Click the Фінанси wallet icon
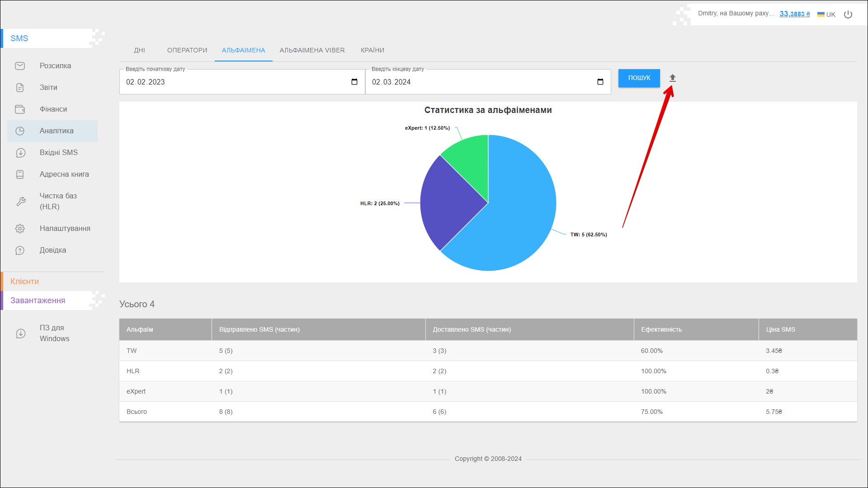This screenshot has width=868, height=488. pyautogui.click(x=20, y=109)
